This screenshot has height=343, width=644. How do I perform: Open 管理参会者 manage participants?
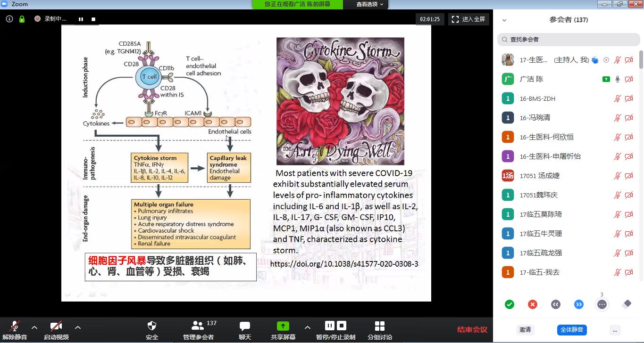199,331
